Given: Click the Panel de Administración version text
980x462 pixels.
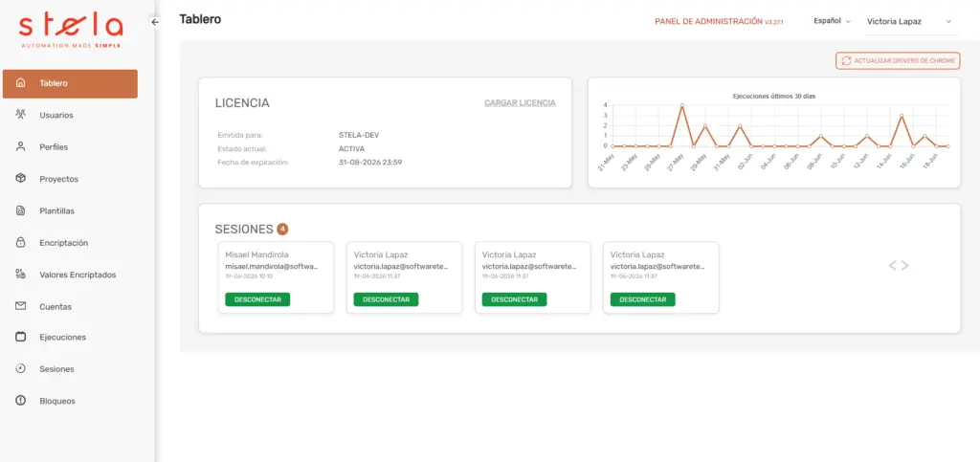Looking at the screenshot, I should [719, 21].
